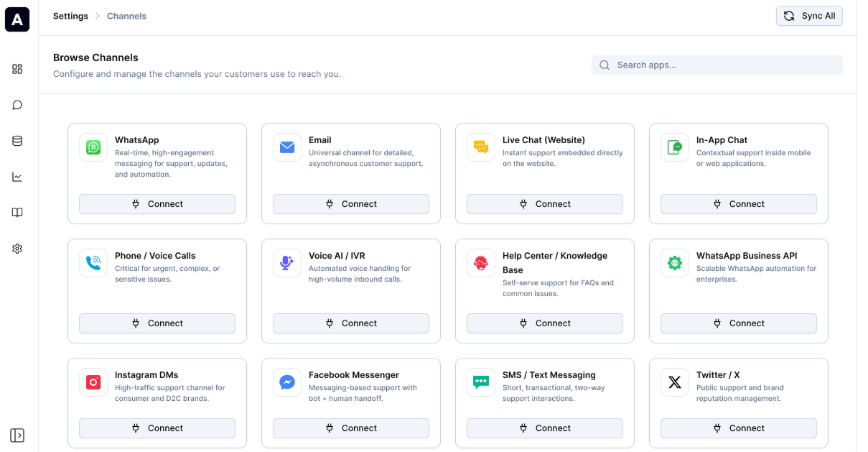
Task: Connect the Email channel
Action: point(351,204)
